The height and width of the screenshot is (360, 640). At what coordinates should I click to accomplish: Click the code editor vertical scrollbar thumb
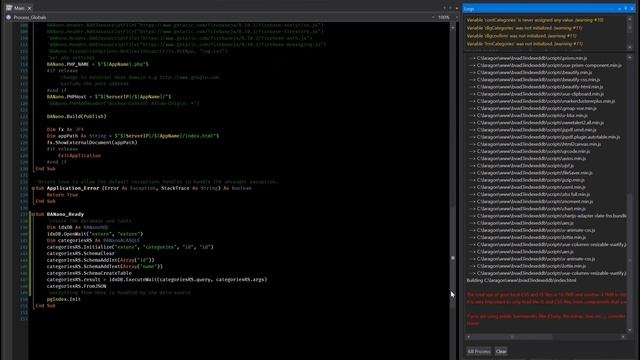click(x=453, y=258)
